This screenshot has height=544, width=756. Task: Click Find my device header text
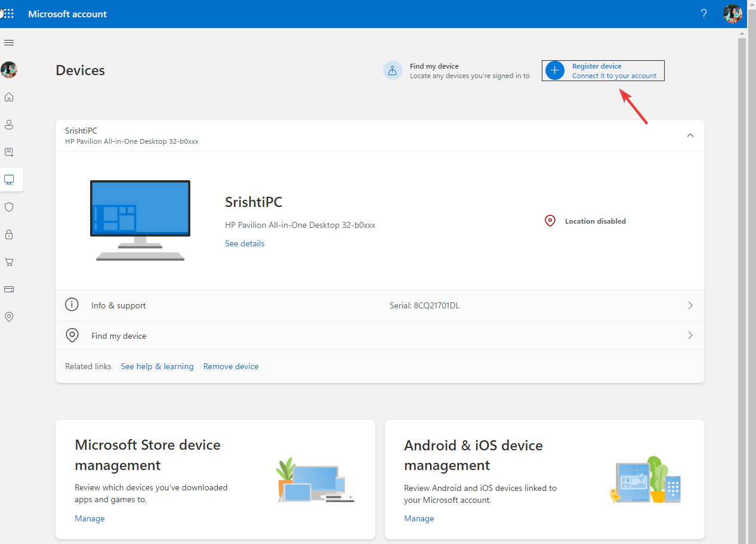(x=434, y=66)
